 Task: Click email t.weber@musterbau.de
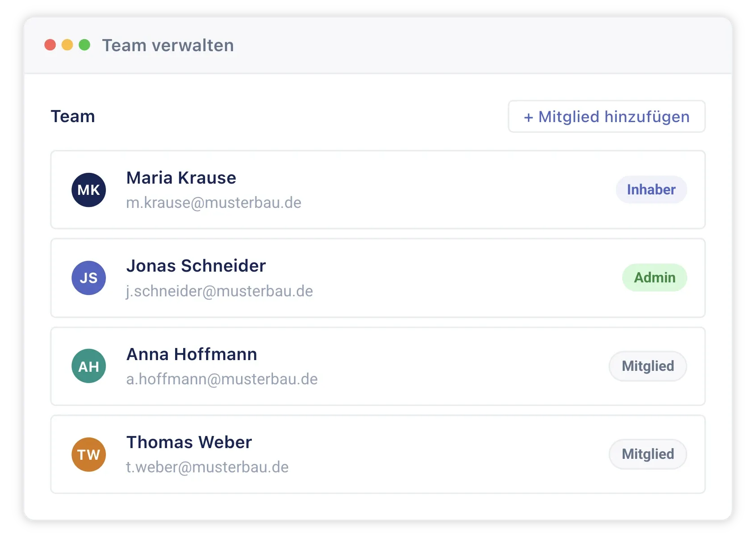pos(207,467)
